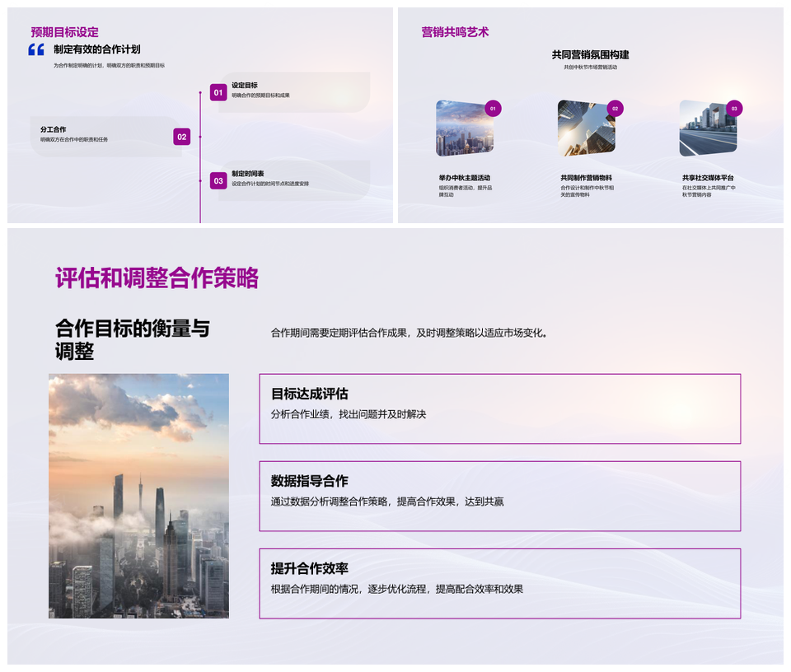Click the purple 01 badge beside 设定目标
Image resolution: width=791 pixels, height=672 pixels.
[218, 92]
